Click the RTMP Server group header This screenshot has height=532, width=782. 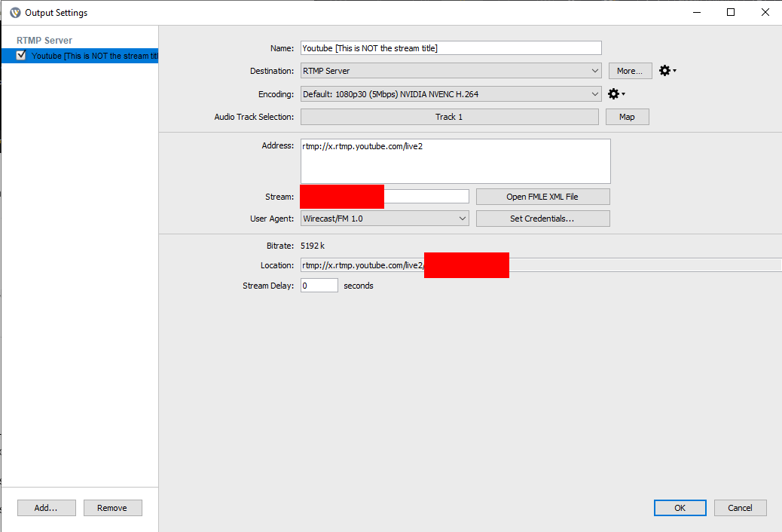point(44,41)
